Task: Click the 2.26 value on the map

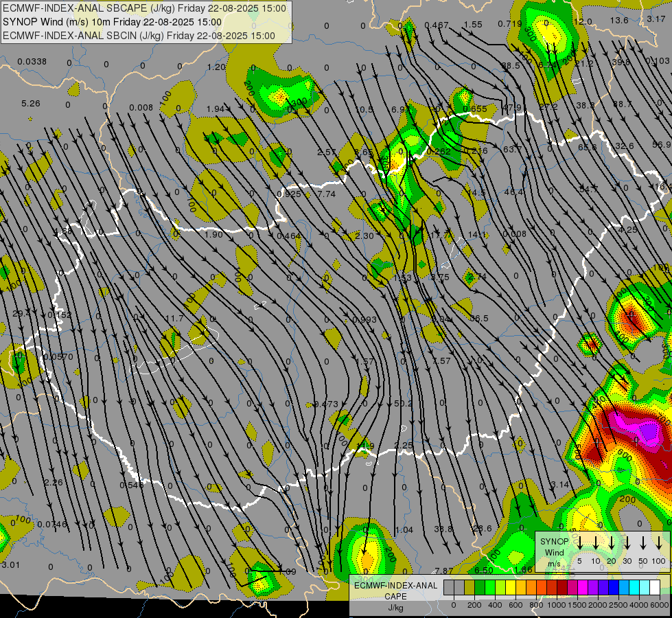Action: pyautogui.click(x=53, y=483)
